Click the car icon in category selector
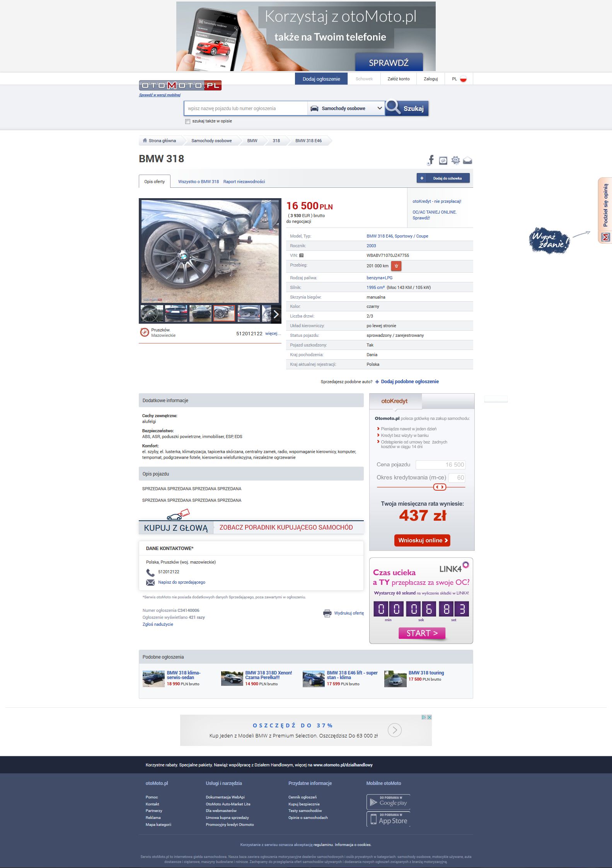This screenshot has width=612, height=868. pyautogui.click(x=315, y=109)
